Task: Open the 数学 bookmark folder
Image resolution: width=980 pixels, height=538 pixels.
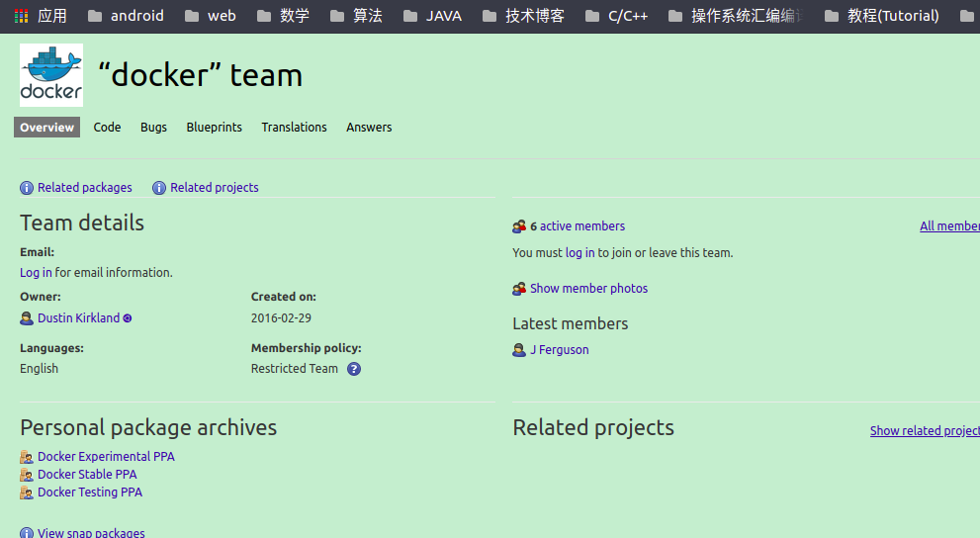Action: (x=283, y=16)
